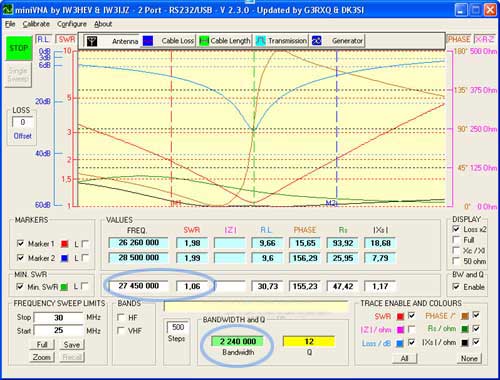Click the green Min. SWR colour swatch
This screenshot has height=380, width=500.
coord(64,287)
